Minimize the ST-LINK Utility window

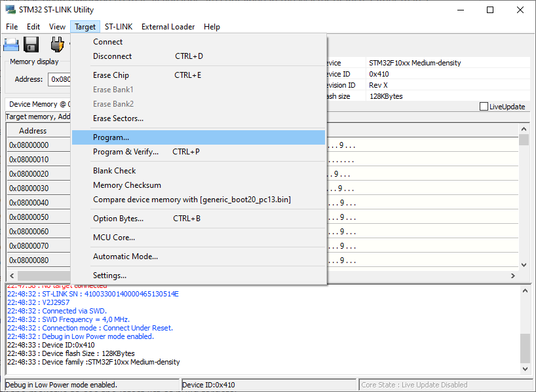(461, 10)
